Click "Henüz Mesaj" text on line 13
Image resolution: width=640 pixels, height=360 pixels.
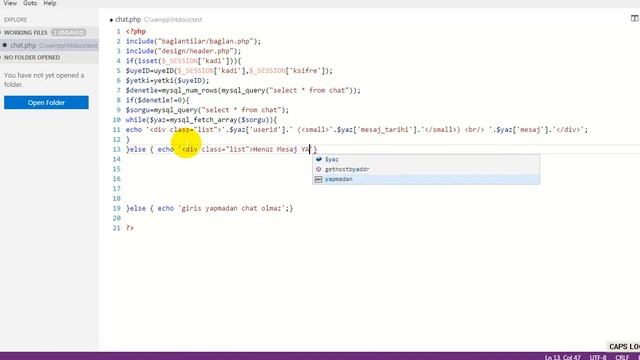[x=275, y=149]
